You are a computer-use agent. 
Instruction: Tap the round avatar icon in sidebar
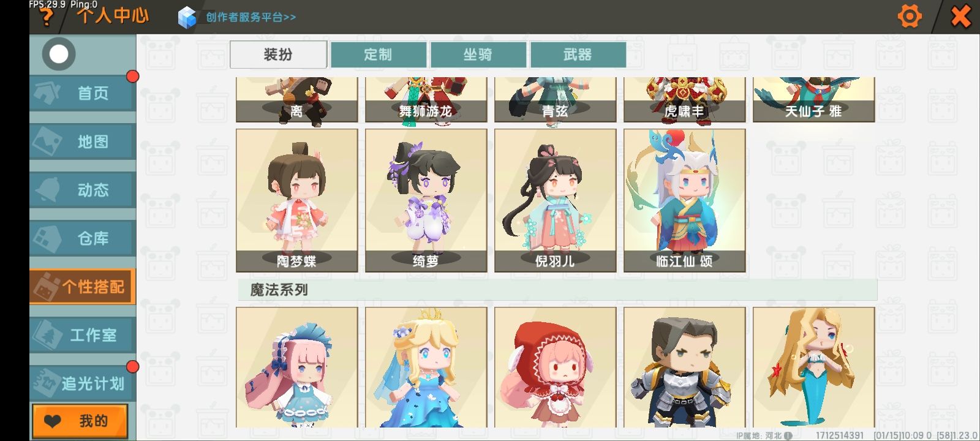click(59, 54)
